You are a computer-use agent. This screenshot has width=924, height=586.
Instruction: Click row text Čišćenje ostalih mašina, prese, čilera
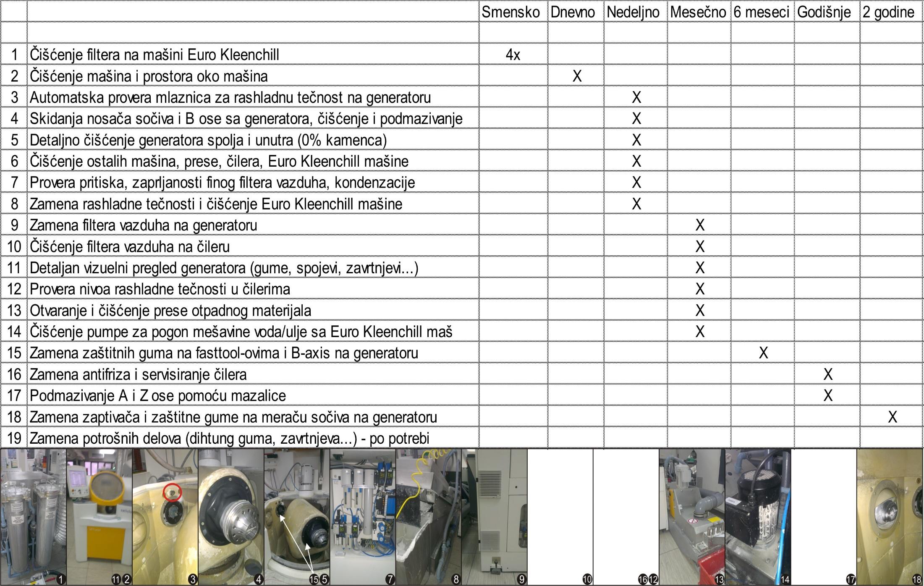(x=219, y=161)
